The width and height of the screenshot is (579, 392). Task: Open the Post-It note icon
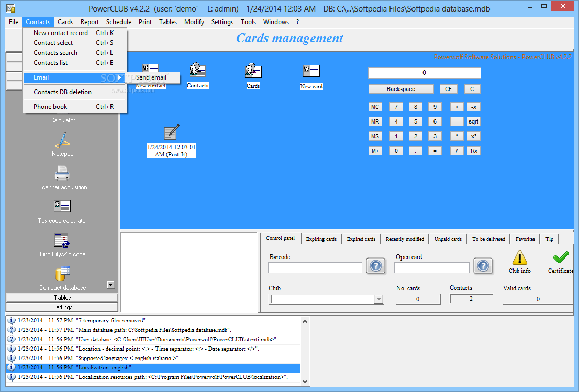(171, 132)
